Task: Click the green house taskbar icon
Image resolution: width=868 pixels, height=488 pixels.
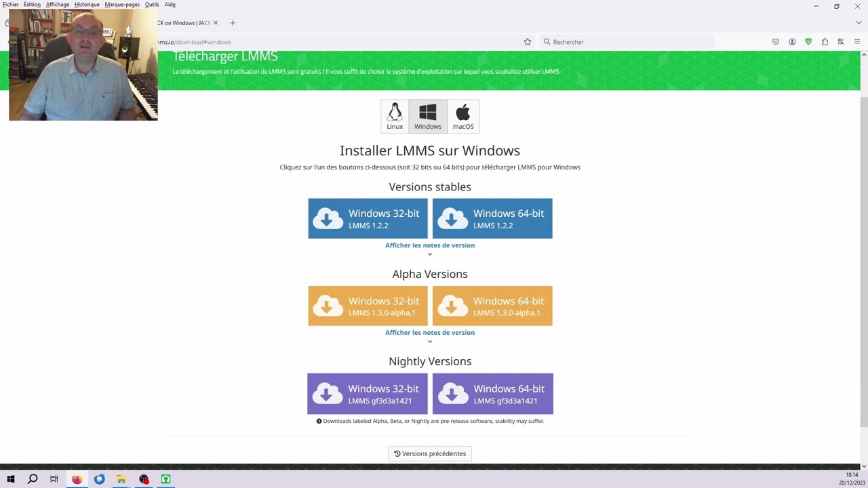Action: point(165,479)
